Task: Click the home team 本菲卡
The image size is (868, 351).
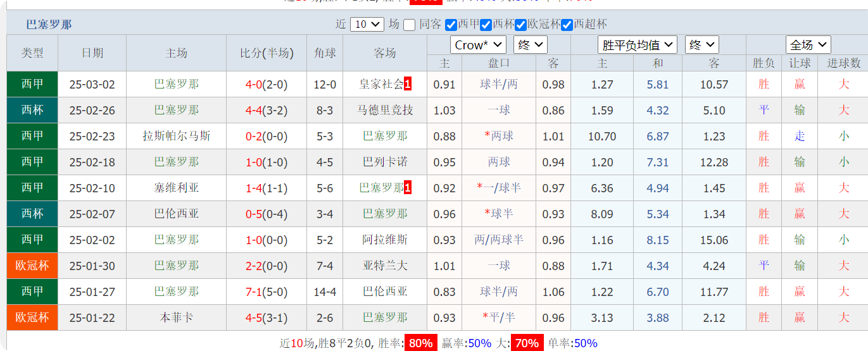Action: 177,317
